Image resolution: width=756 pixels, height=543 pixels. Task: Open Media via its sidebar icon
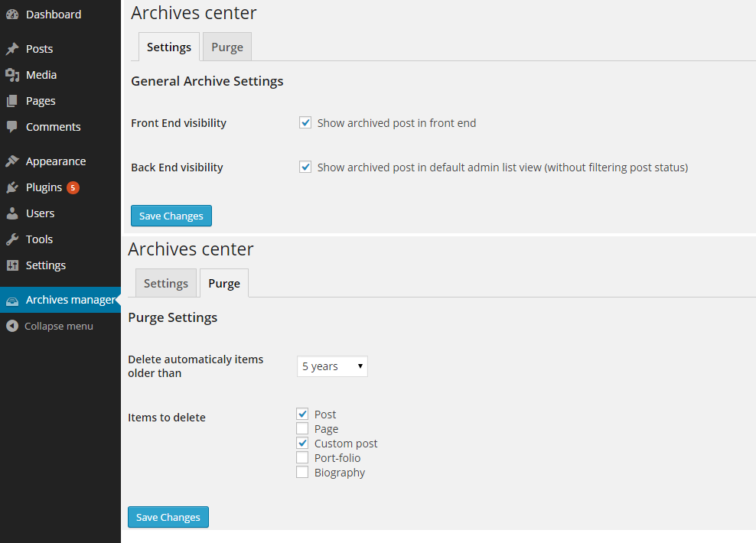point(12,75)
